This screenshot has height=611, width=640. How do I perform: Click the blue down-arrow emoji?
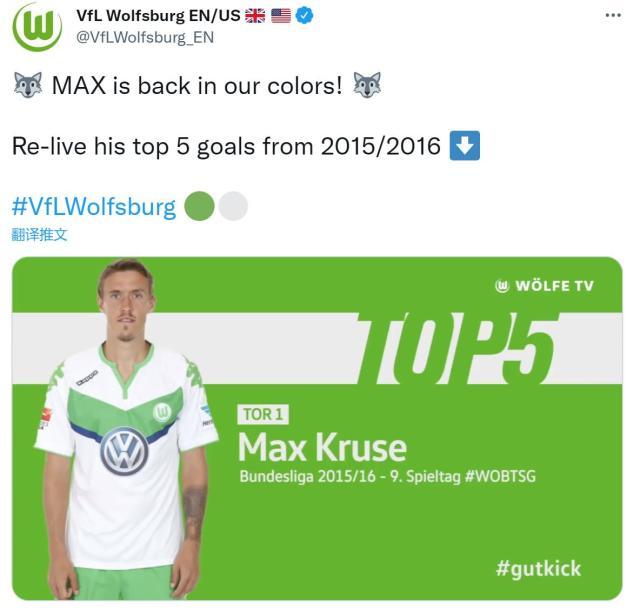pyautogui.click(x=464, y=146)
